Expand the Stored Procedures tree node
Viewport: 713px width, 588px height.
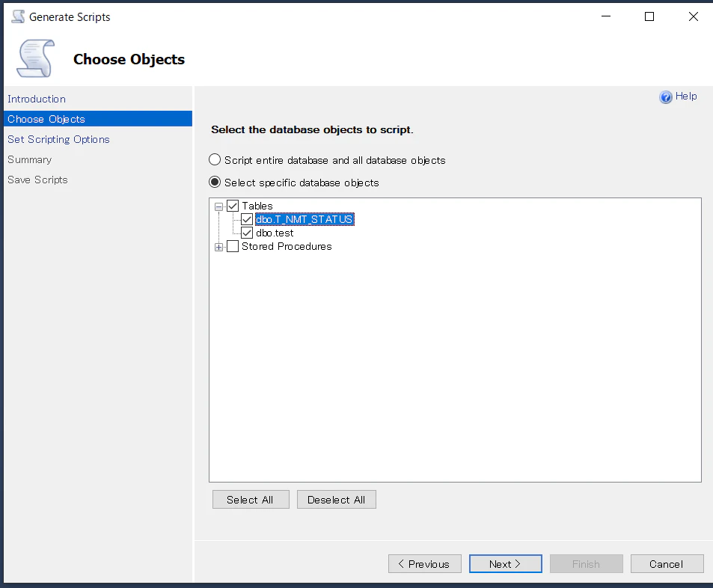[218, 248]
